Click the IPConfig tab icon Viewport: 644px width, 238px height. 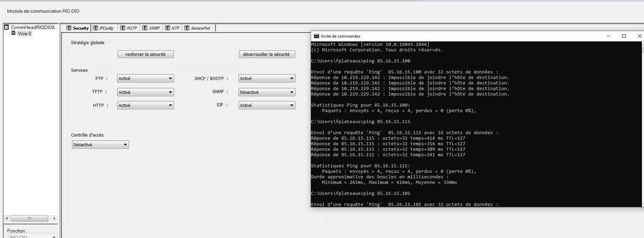[x=95, y=28]
